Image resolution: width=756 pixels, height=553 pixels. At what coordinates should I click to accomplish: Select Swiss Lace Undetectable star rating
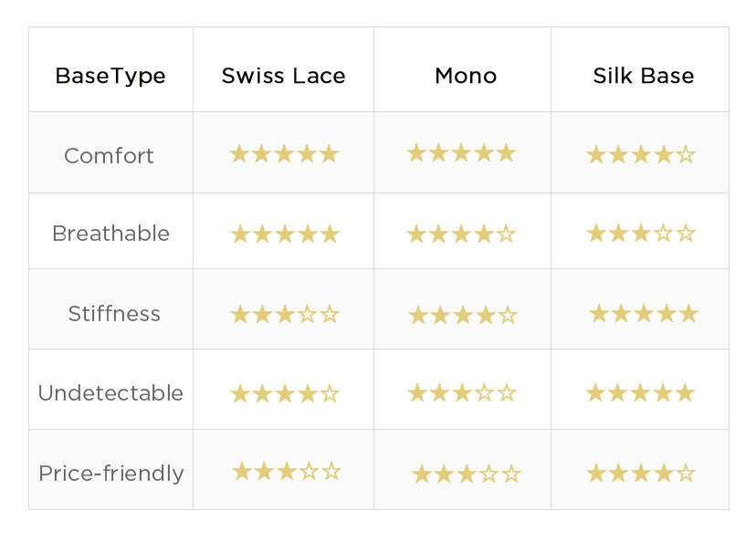tap(284, 394)
